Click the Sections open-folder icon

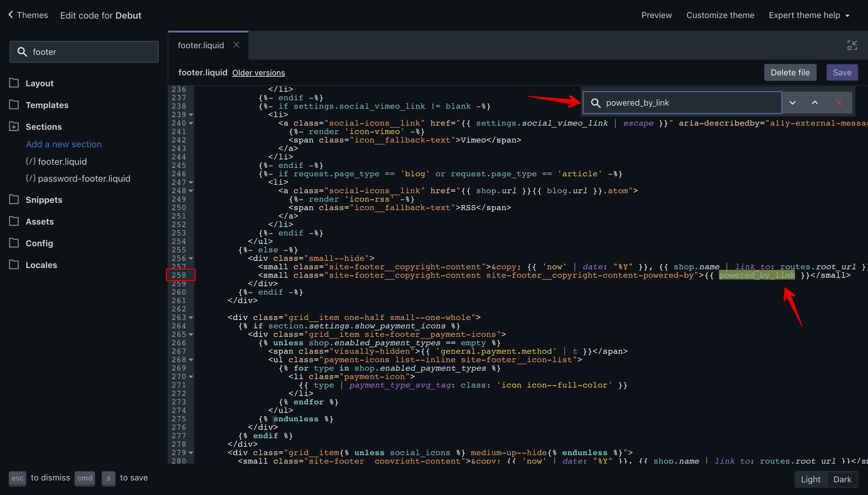tap(14, 126)
